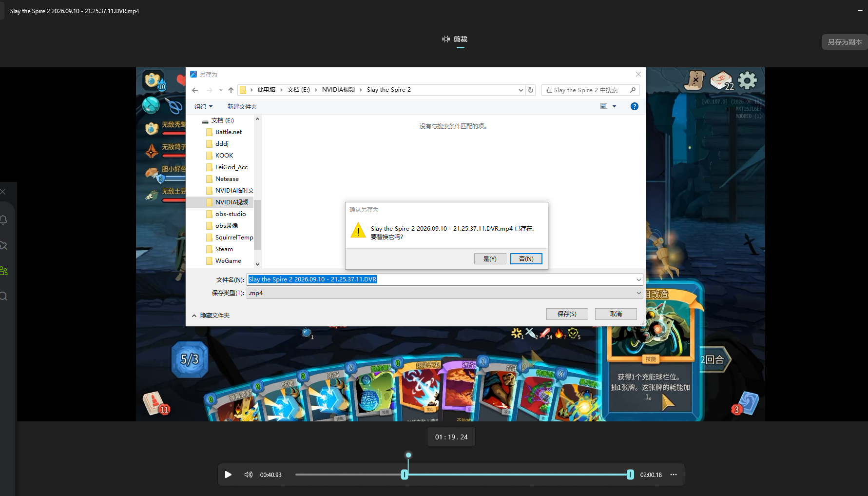The width and height of the screenshot is (868, 496).
Task: Click the trim start handle on timeline
Action: pyautogui.click(x=404, y=475)
